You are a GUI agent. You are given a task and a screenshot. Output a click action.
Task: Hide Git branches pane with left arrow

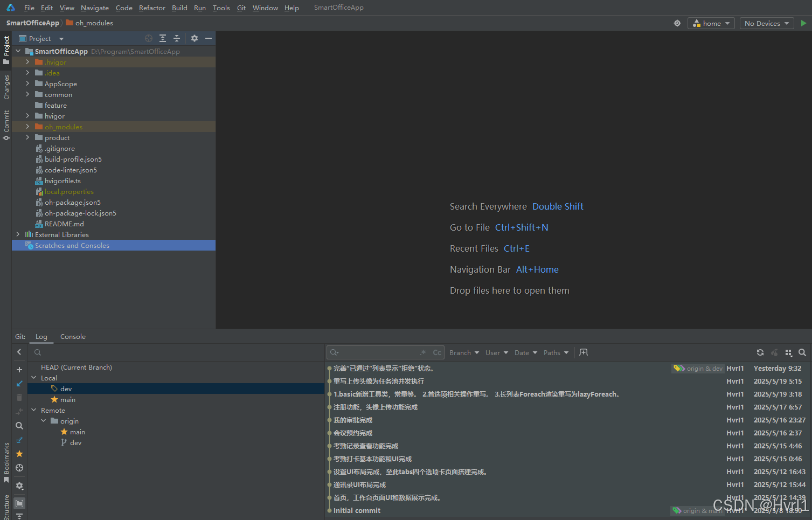coord(19,352)
